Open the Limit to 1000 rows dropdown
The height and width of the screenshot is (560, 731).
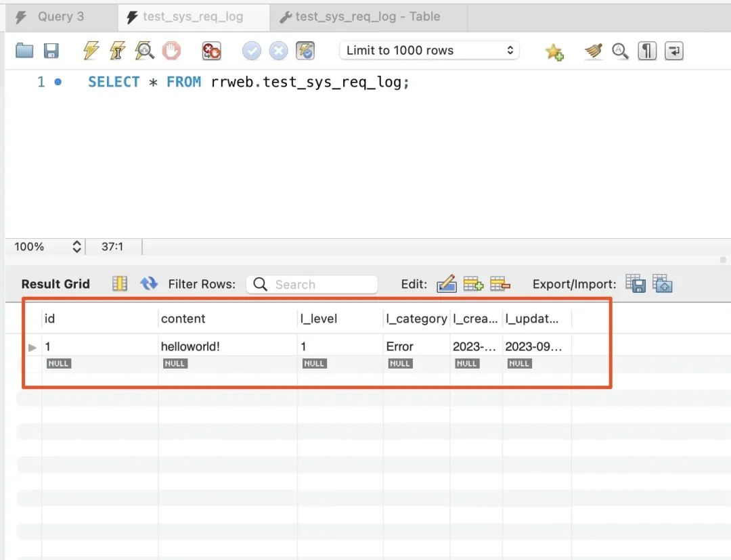pos(429,50)
